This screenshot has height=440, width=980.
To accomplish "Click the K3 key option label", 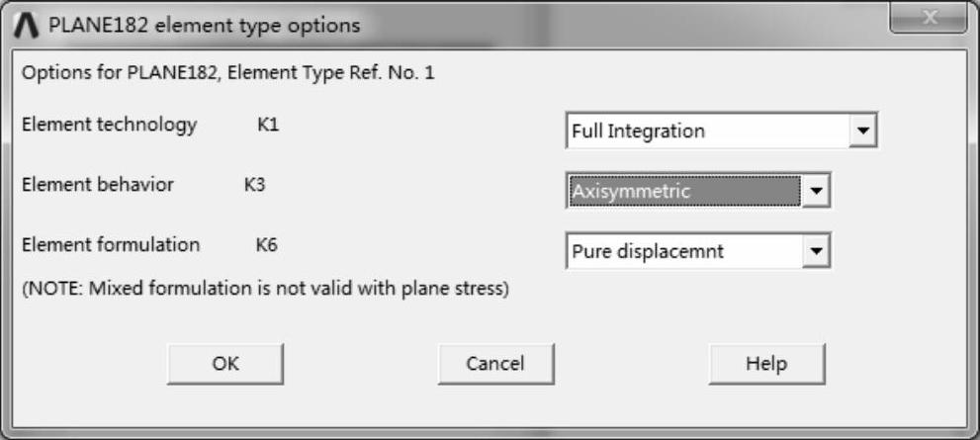I will (255, 185).
